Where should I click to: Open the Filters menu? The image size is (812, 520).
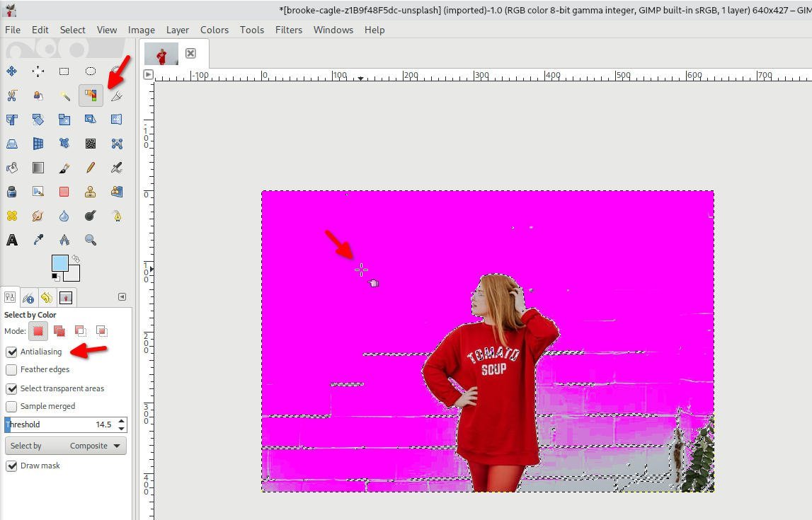click(288, 30)
